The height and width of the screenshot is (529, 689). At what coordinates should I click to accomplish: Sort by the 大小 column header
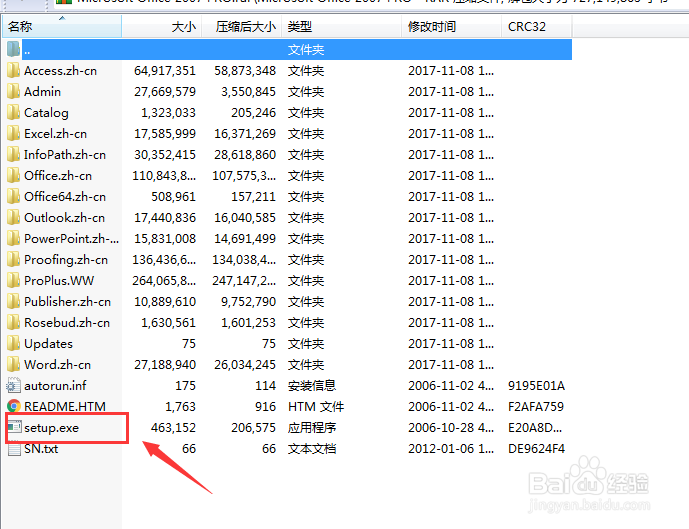tap(162, 27)
